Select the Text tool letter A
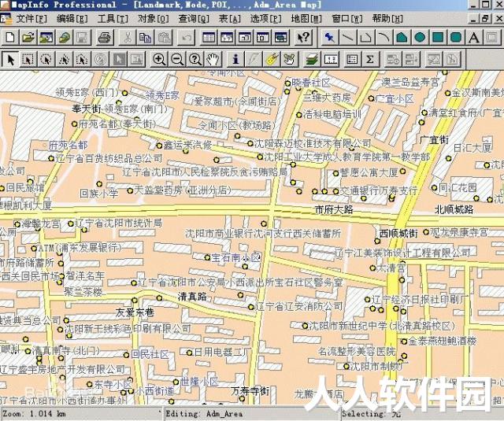The width and height of the screenshot is (504, 421). coord(474,37)
